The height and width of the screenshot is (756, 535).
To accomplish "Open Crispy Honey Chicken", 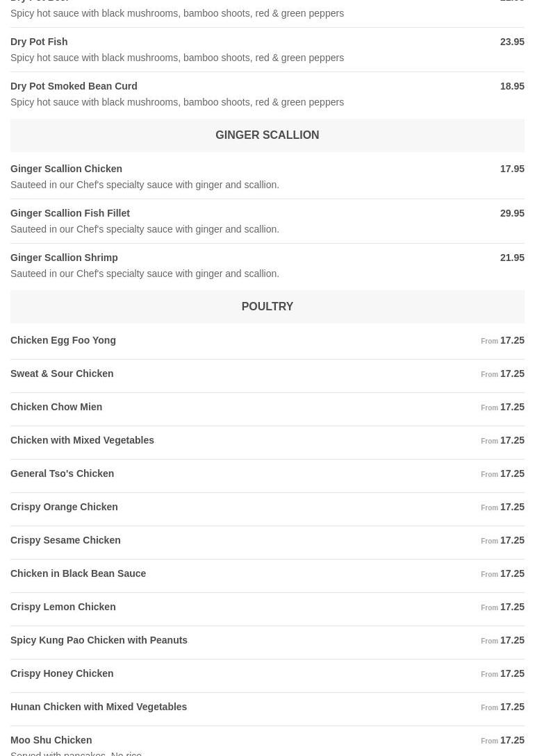I will [x=62, y=673].
